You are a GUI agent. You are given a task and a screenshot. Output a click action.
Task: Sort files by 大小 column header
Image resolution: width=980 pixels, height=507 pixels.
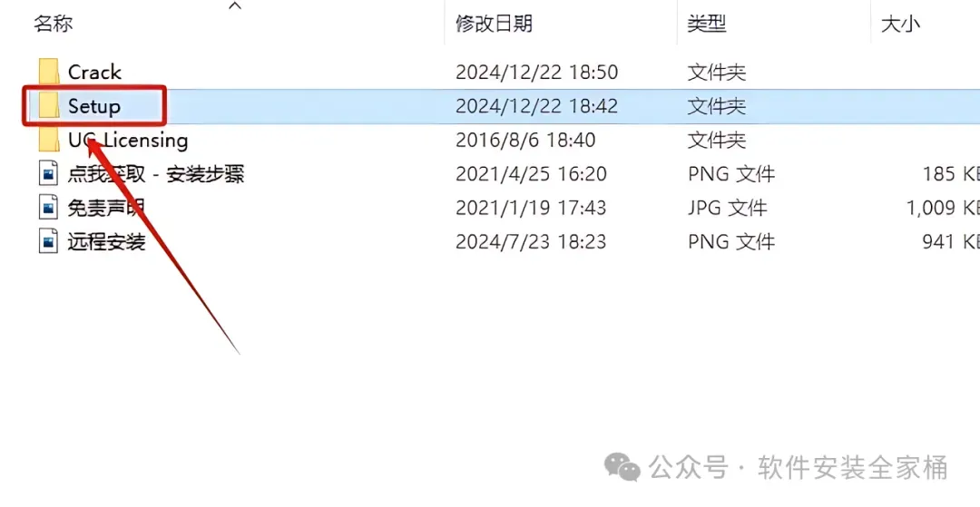pos(900,24)
